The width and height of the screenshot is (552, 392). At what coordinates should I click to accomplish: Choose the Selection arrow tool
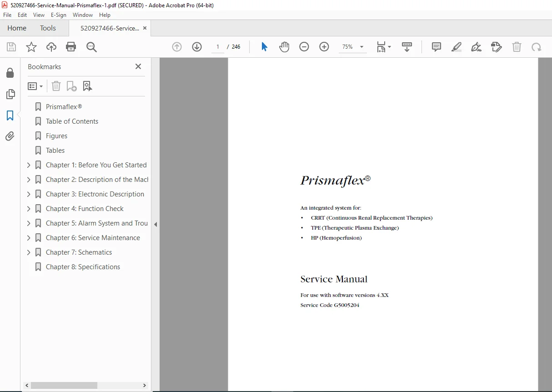(264, 47)
